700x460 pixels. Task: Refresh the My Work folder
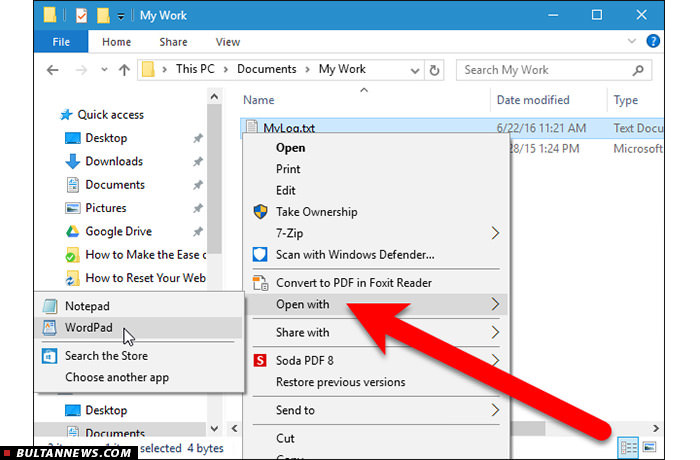(434, 71)
